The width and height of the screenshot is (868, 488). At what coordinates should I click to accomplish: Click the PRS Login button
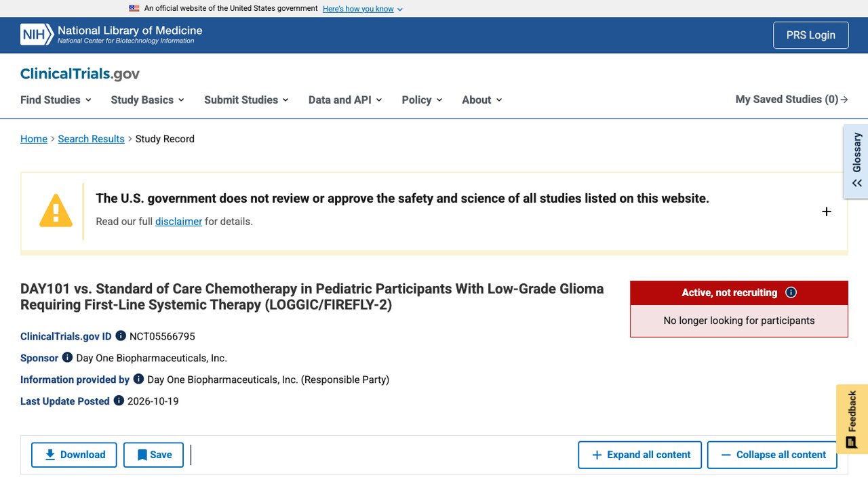[x=811, y=35]
